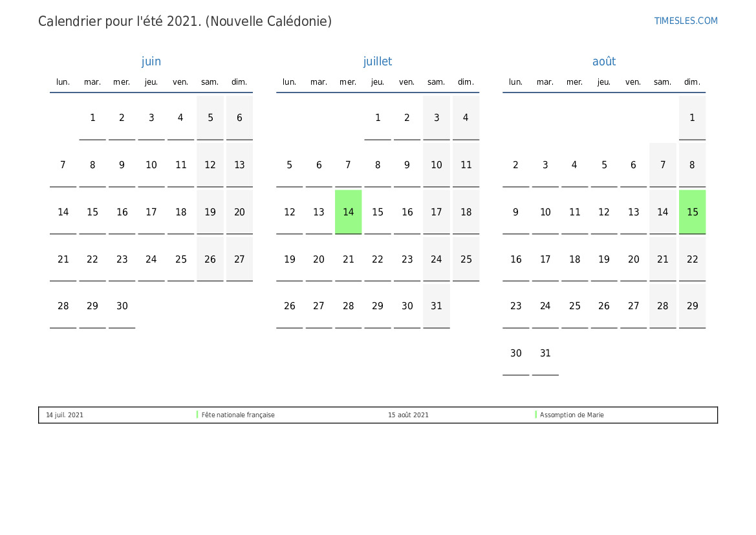Screen dimensions: 756x535
Task: Select the juin month heading
Action: point(151,61)
